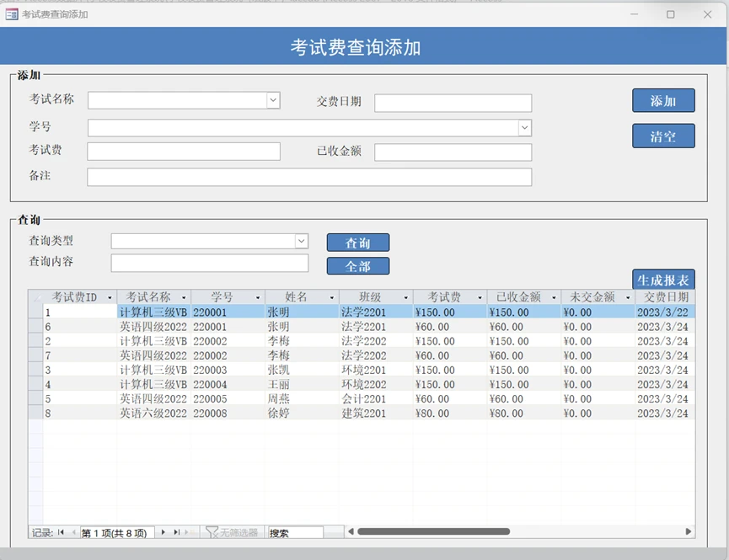Open 查询类型 dropdown arrow
Image resolution: width=729 pixels, height=560 pixels.
(x=301, y=241)
